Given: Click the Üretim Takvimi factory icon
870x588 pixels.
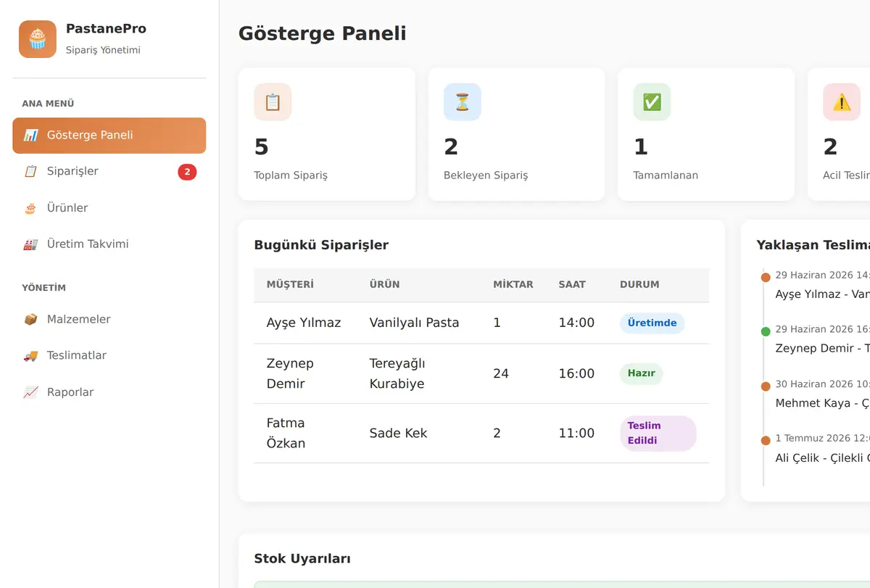Looking at the screenshot, I should click(x=30, y=244).
